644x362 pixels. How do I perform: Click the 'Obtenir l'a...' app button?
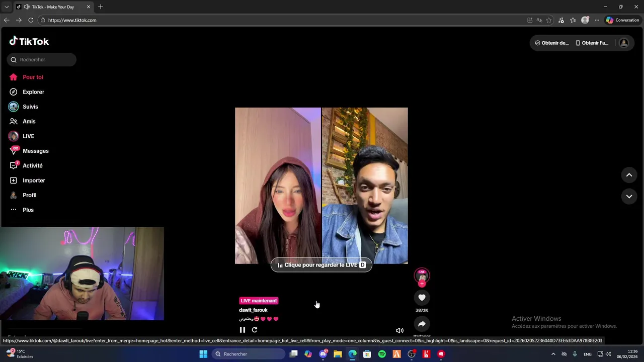tap(592, 43)
